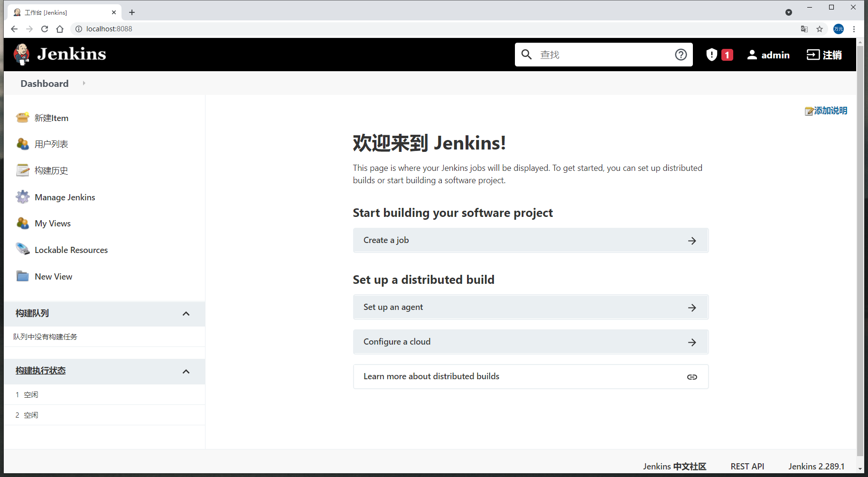The image size is (868, 477).
Task: Click the 新建Item box icon
Action: click(x=22, y=118)
